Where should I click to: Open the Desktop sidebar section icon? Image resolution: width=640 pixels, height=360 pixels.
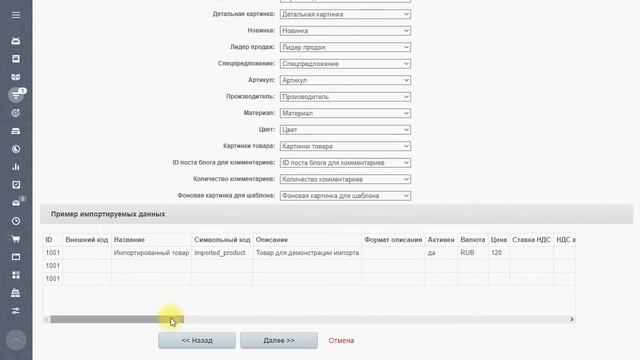[16, 41]
